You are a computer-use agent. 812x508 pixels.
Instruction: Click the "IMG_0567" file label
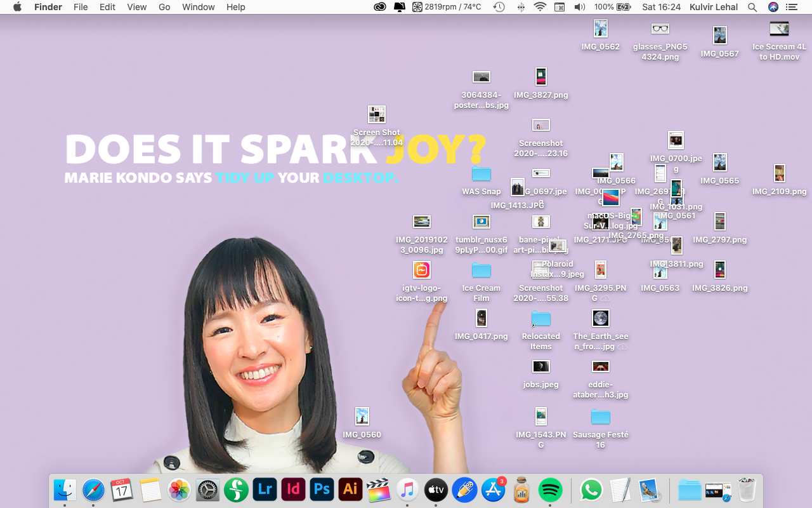(x=720, y=54)
